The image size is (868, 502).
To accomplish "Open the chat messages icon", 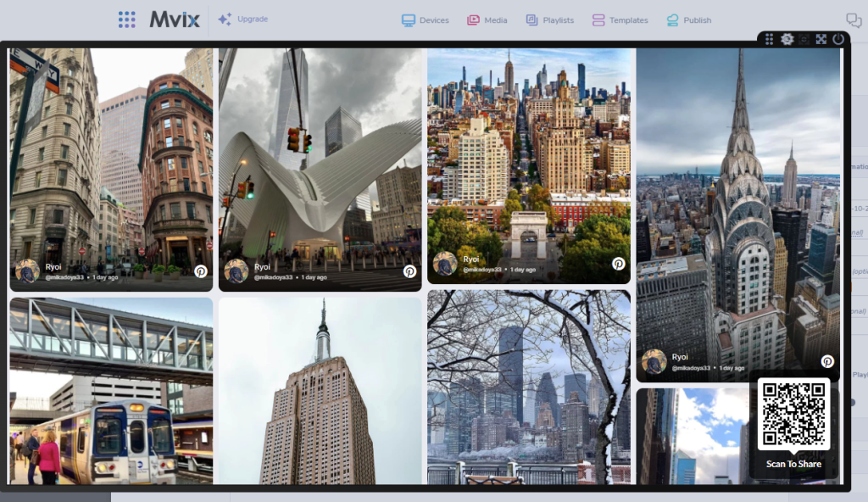I will coord(854,20).
